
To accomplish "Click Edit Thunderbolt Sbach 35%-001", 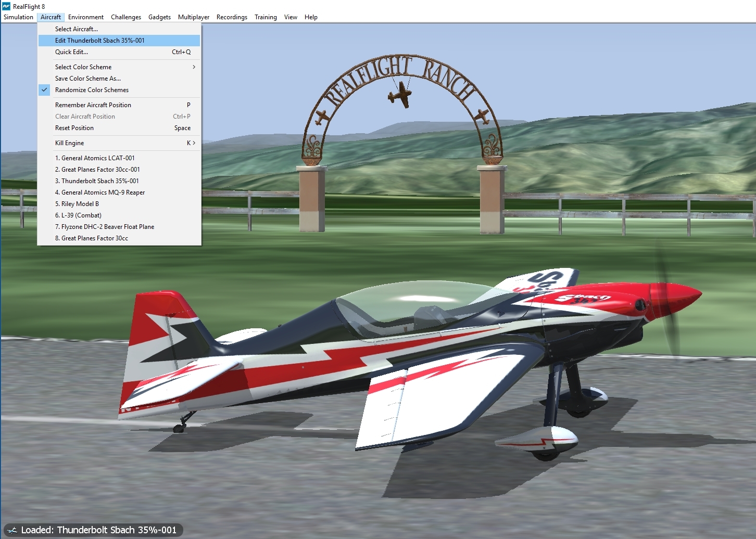I will click(119, 41).
